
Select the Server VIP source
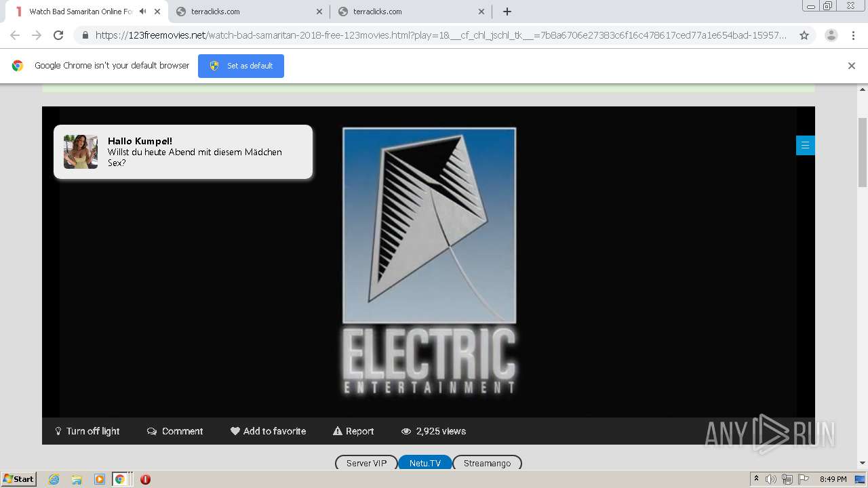366,463
